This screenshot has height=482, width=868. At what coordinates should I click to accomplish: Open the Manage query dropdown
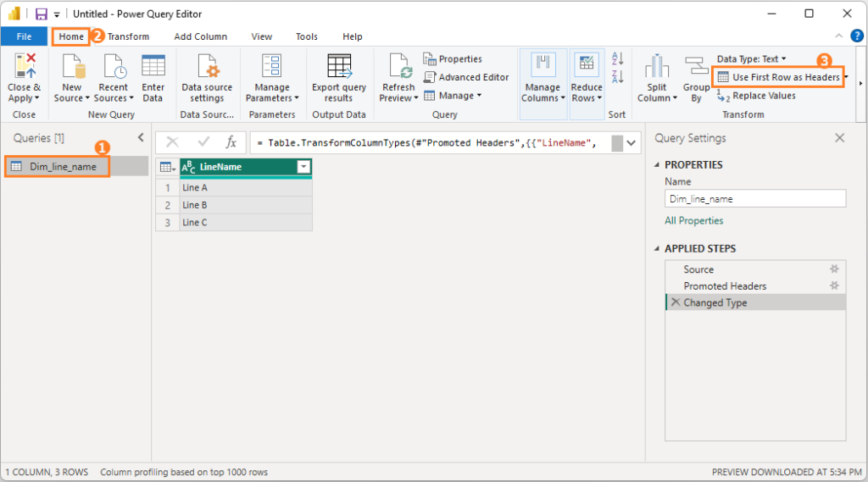tap(453, 95)
